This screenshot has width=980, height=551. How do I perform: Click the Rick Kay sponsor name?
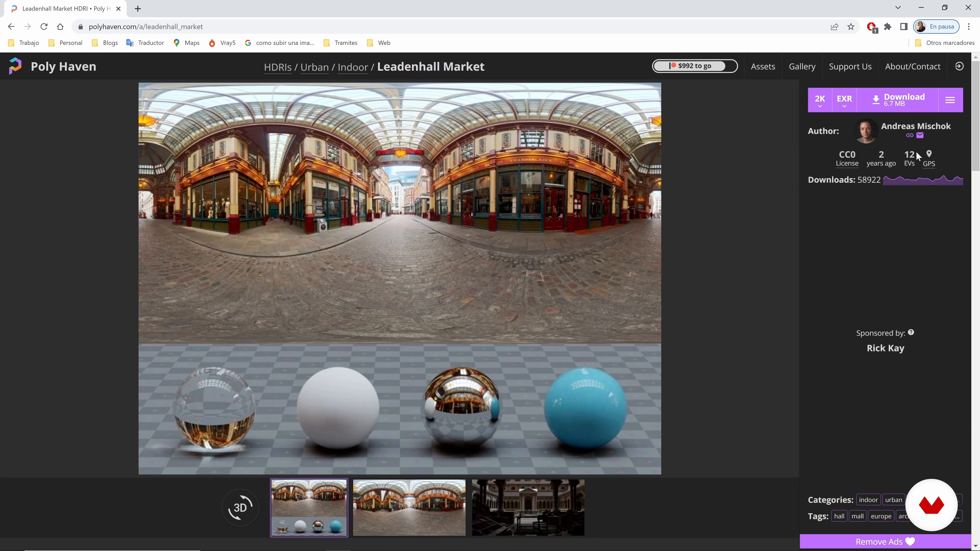tap(885, 348)
